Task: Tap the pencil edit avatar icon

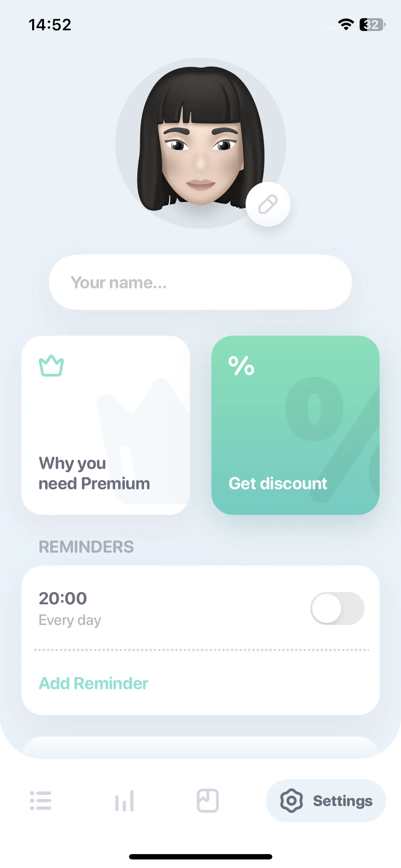Action: 268,204
